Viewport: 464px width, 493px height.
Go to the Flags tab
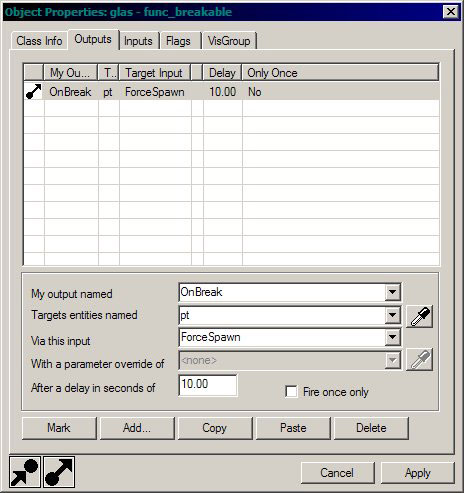coord(178,41)
